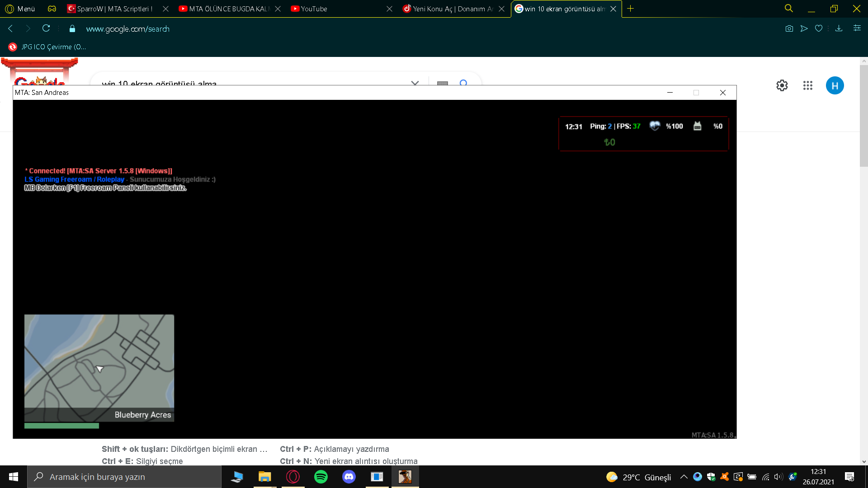Launch Spotify from the taskbar
This screenshot has height=488, width=868.
coord(321,477)
